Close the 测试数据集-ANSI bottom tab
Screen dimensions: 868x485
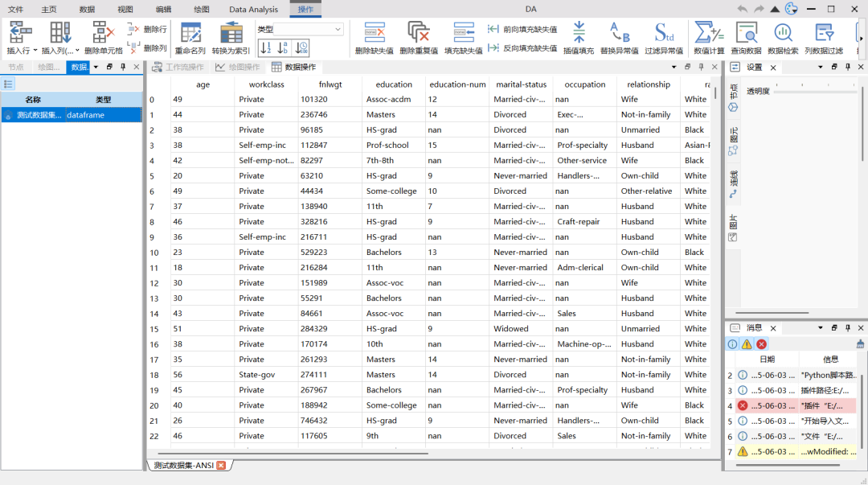222,465
